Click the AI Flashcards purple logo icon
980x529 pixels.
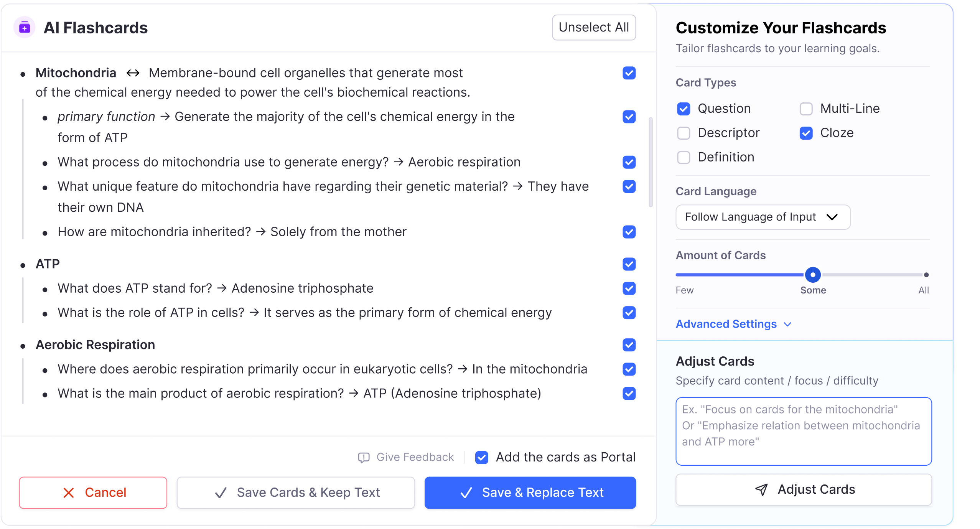coord(25,28)
